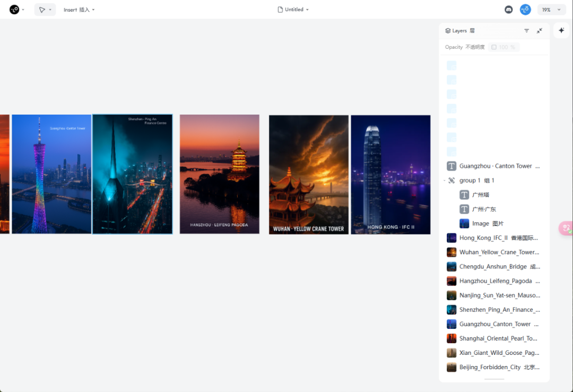The image size is (573, 392).
Task: Click the pink translate floating icon
Action: coord(566,228)
